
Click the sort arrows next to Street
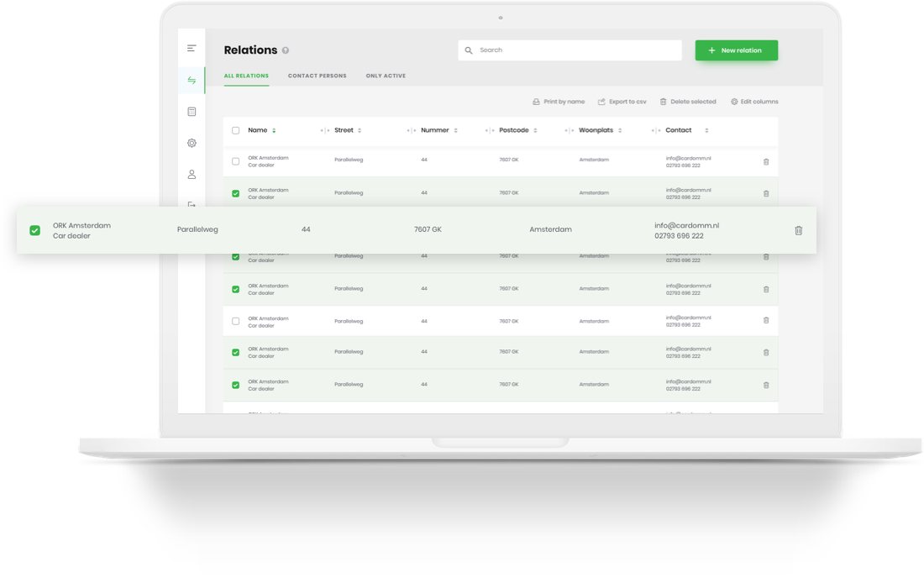(x=360, y=130)
